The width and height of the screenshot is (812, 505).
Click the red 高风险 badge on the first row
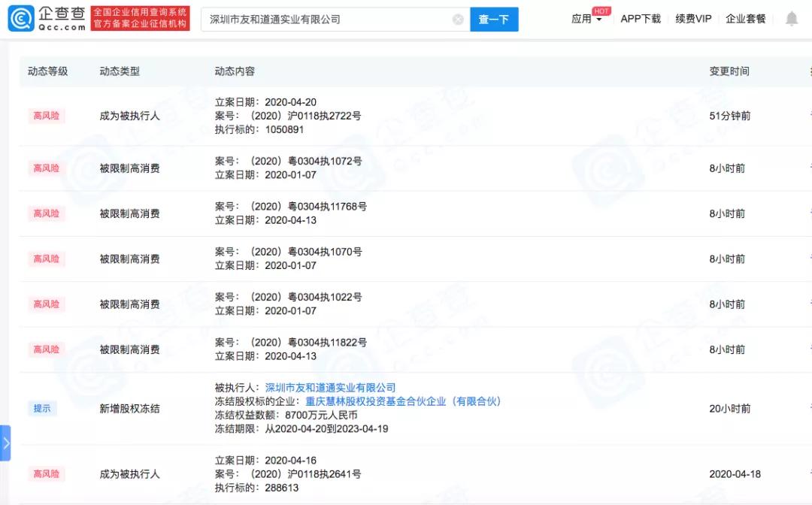tap(46, 116)
